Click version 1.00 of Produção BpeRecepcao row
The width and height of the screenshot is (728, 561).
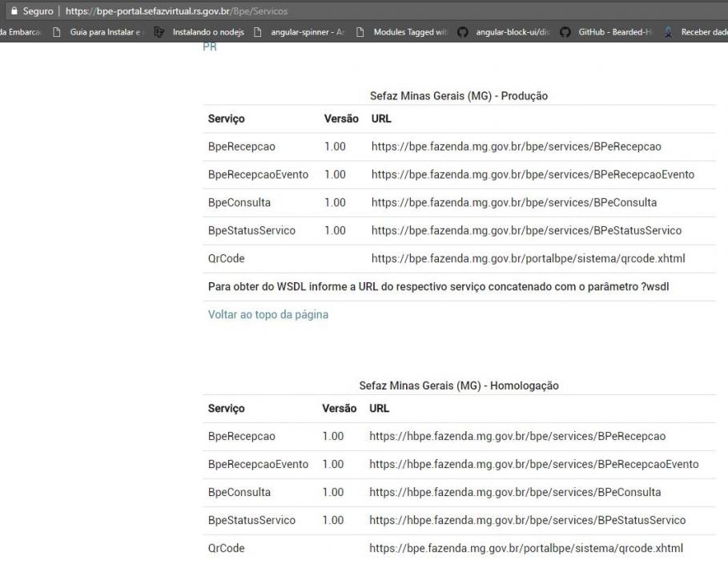[335, 147]
